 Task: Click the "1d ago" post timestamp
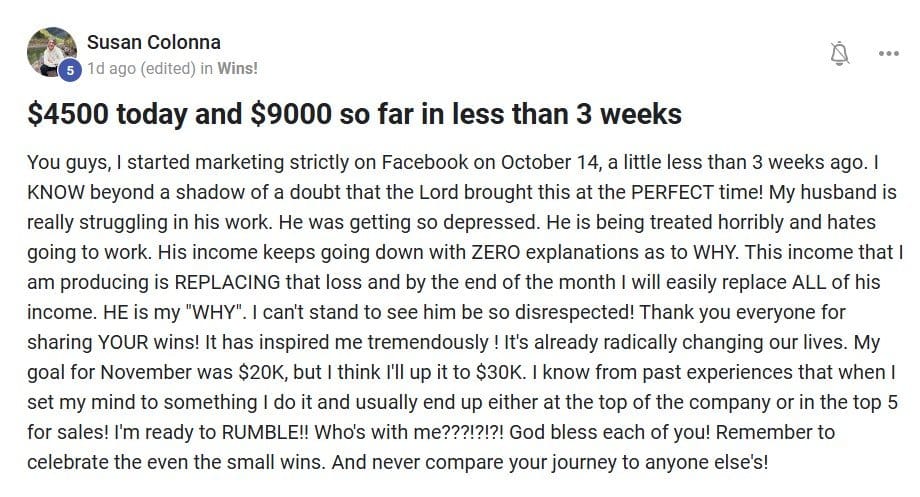pyautogui.click(x=111, y=69)
